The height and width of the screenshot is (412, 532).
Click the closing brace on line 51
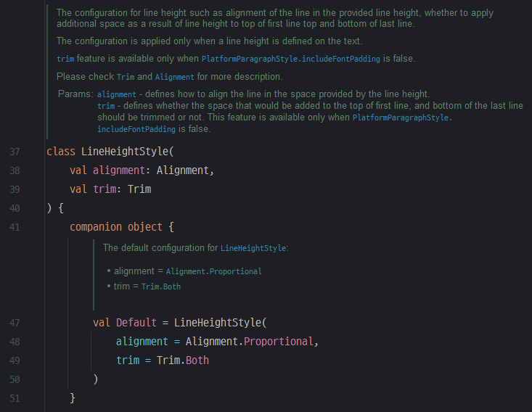click(73, 398)
